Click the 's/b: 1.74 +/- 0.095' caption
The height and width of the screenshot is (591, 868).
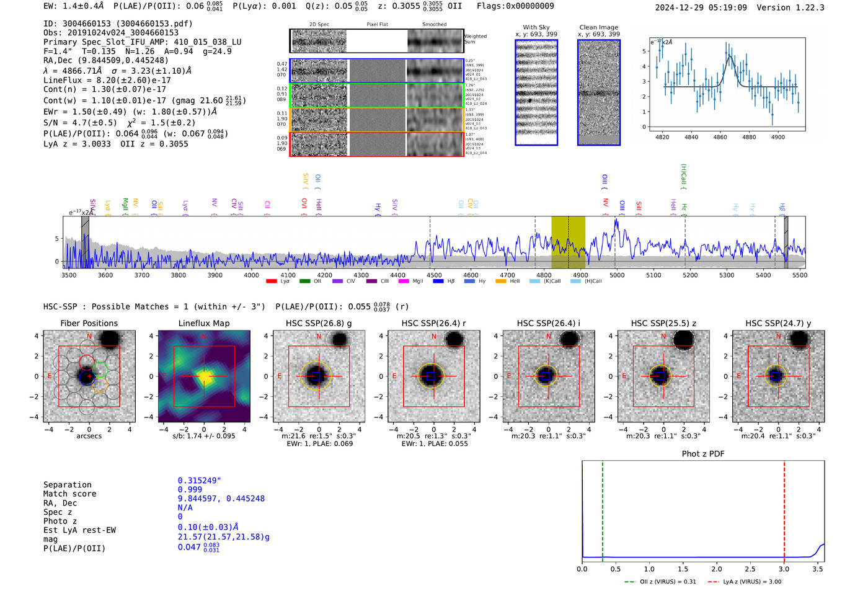coord(204,436)
